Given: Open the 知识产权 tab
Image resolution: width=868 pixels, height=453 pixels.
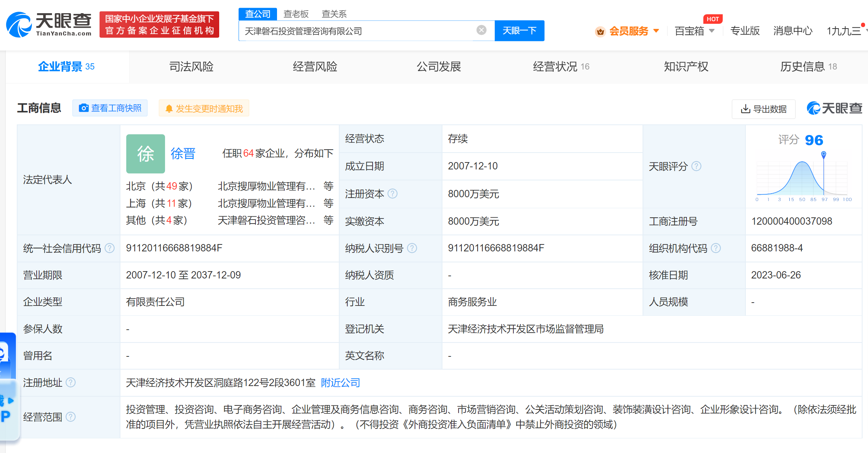Looking at the screenshot, I should pyautogui.click(x=686, y=67).
